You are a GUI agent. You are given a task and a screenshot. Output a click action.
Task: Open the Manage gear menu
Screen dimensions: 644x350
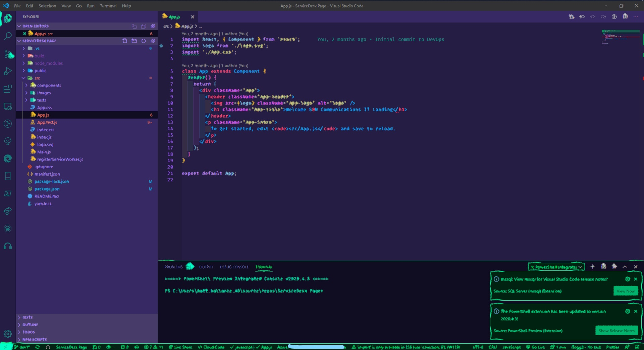[8, 334]
